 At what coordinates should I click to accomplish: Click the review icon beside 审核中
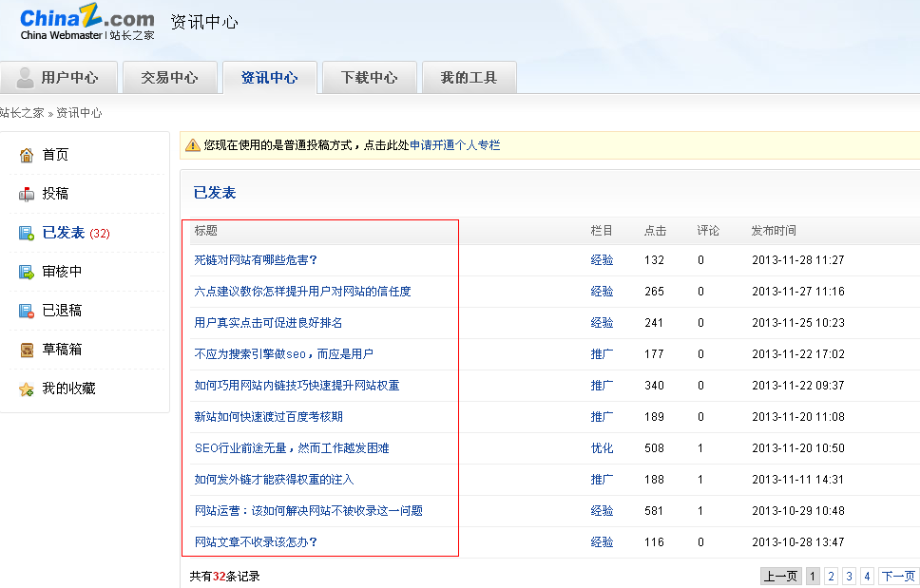tap(27, 272)
